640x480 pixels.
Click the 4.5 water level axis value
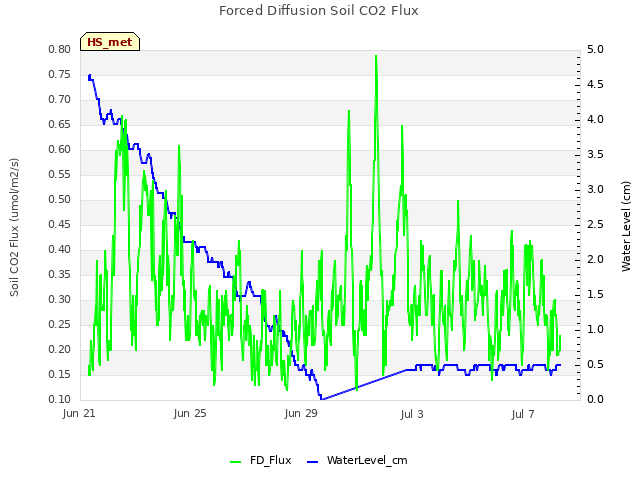click(595, 84)
